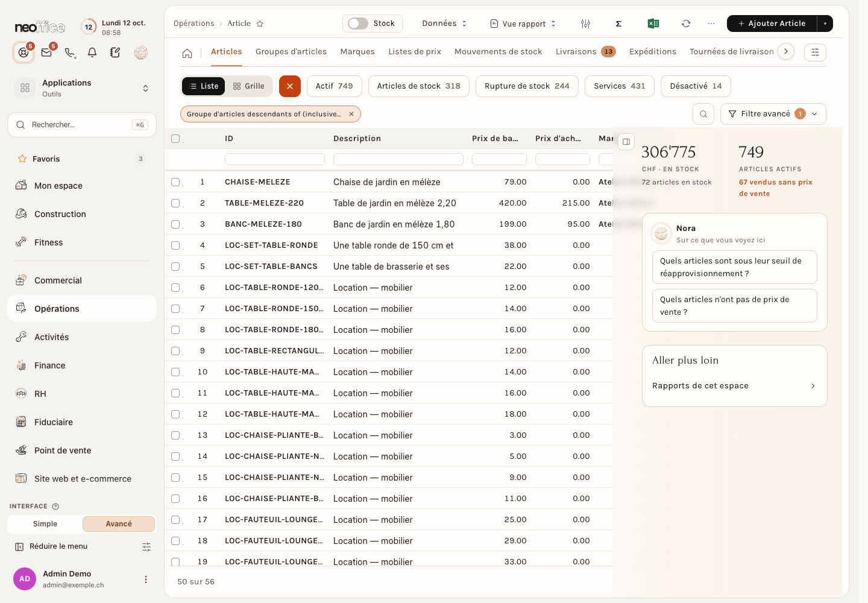Screen dimensions: 868x603
Task: Collapse the side summary panel icon
Action: coord(626,142)
